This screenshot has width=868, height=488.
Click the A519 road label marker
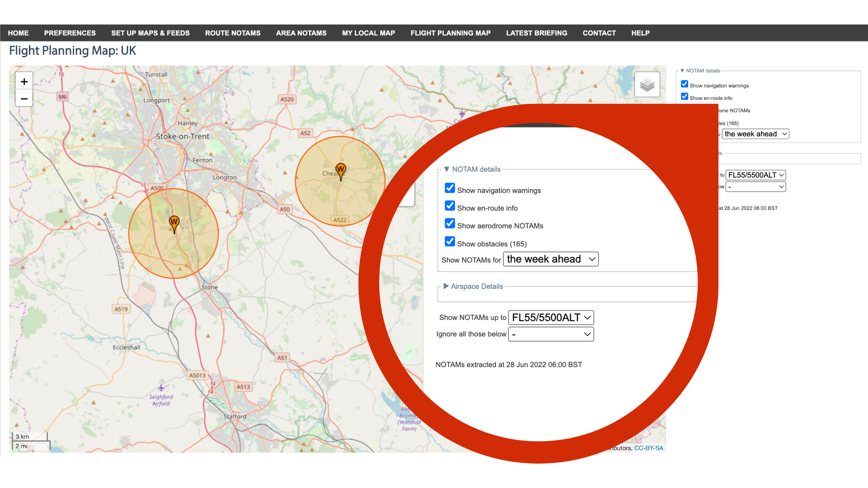coord(121,309)
